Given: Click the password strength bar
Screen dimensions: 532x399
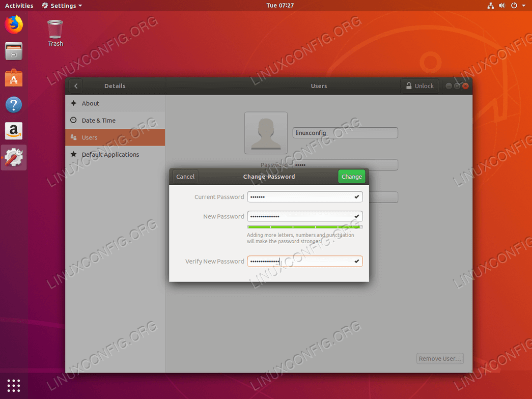Looking at the screenshot, I should click(304, 227).
